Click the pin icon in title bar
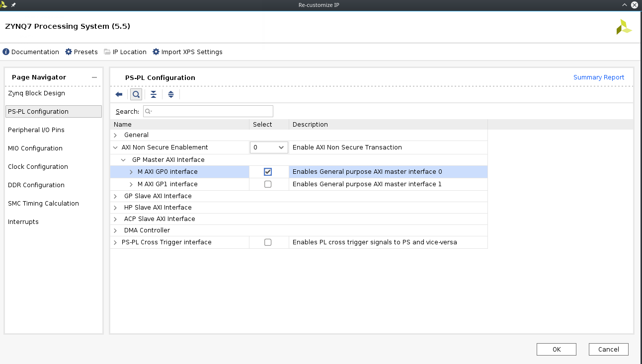This screenshot has width=642, height=364. [13, 4]
